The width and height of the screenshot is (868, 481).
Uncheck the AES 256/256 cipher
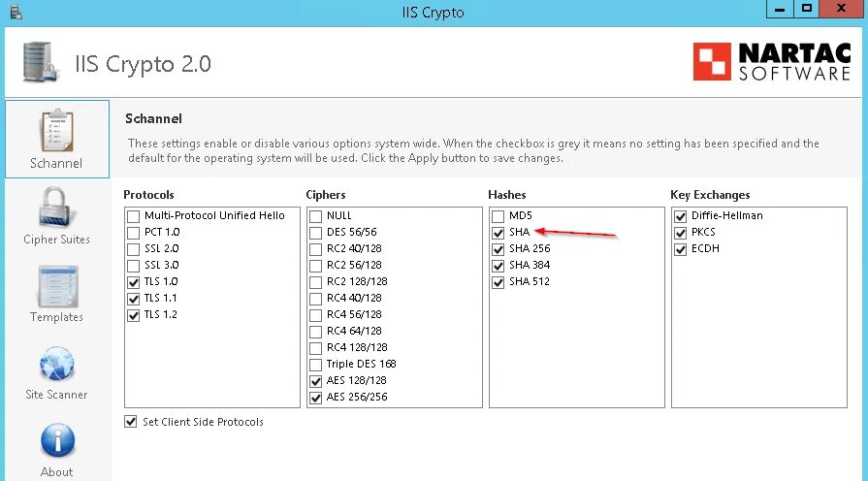click(x=315, y=398)
